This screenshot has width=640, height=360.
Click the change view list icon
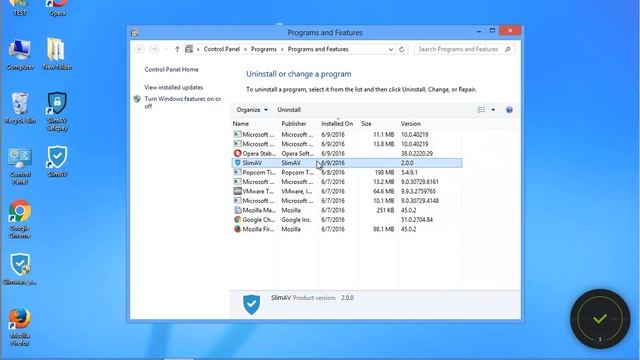[482, 110]
